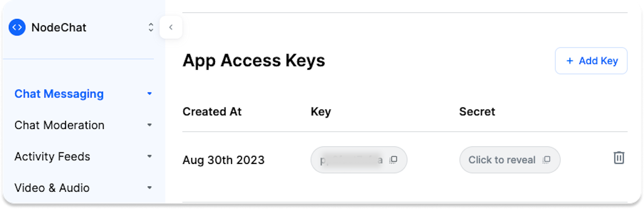Copy the app key using its copy icon

coord(393,160)
